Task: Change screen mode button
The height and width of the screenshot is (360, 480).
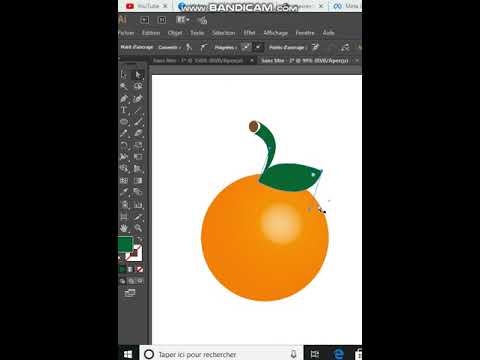Action: (x=130, y=293)
